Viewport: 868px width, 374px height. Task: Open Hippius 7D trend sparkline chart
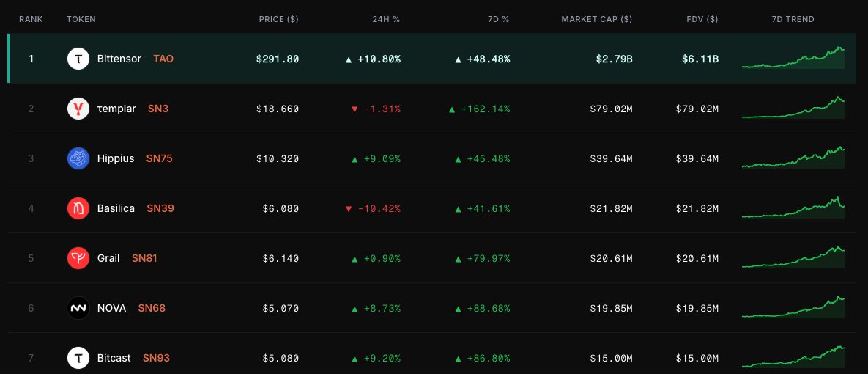[793, 158]
